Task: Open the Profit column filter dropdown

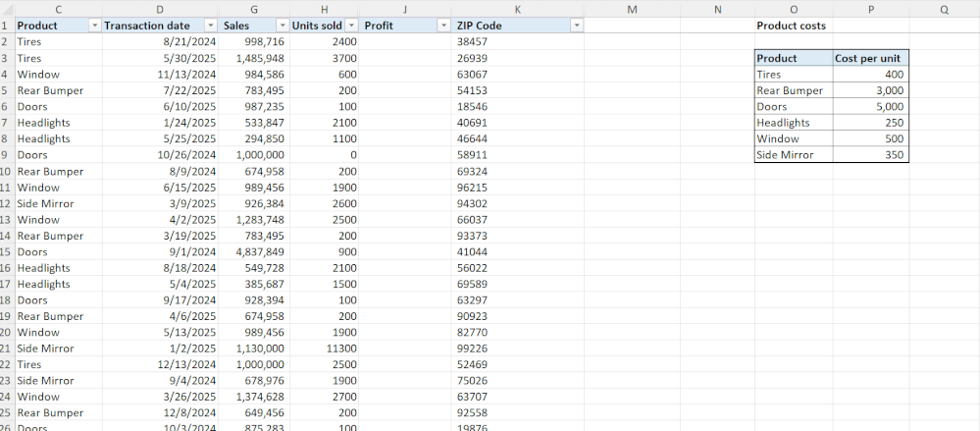Action: (x=443, y=26)
